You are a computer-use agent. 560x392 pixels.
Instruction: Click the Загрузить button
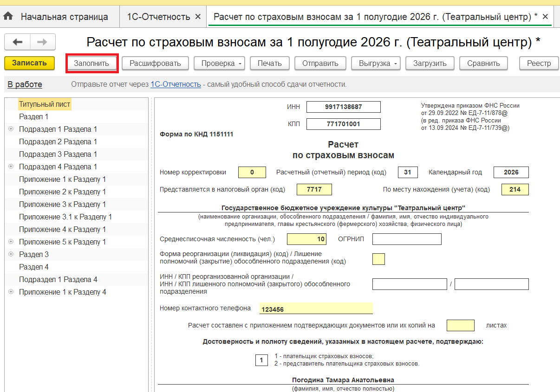click(x=430, y=63)
